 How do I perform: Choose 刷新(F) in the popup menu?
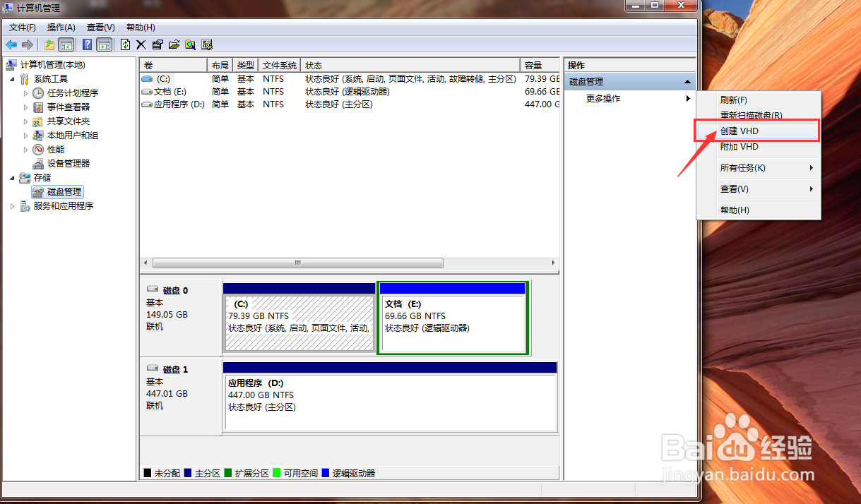tap(759, 100)
